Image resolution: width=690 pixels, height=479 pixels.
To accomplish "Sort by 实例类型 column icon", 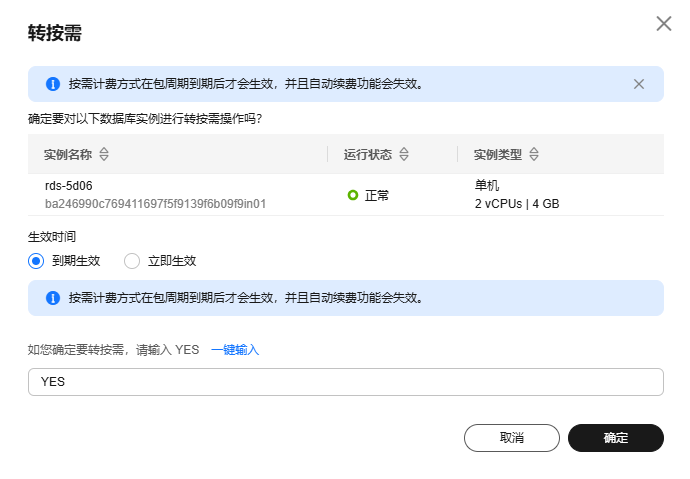I will point(534,155).
